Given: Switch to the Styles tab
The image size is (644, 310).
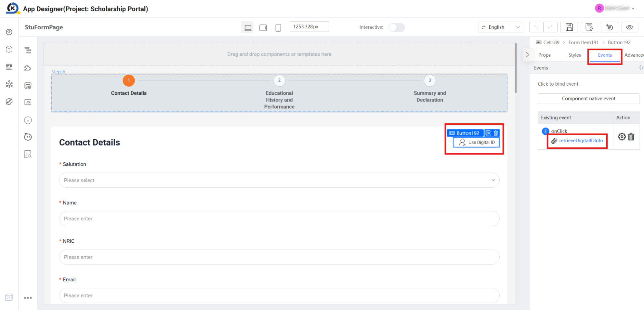Looking at the screenshot, I should 574,55.
